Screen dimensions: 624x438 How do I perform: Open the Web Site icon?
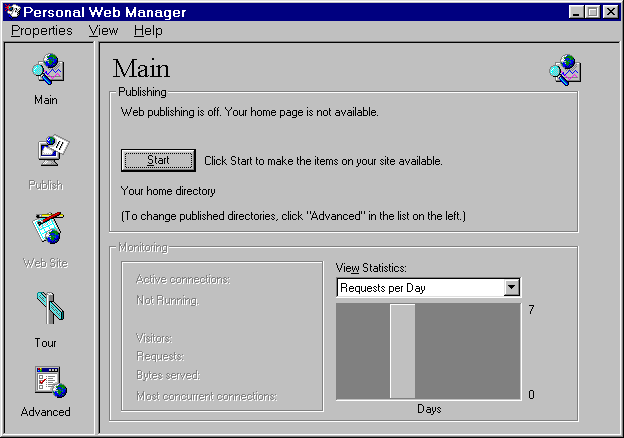pyautogui.click(x=48, y=228)
